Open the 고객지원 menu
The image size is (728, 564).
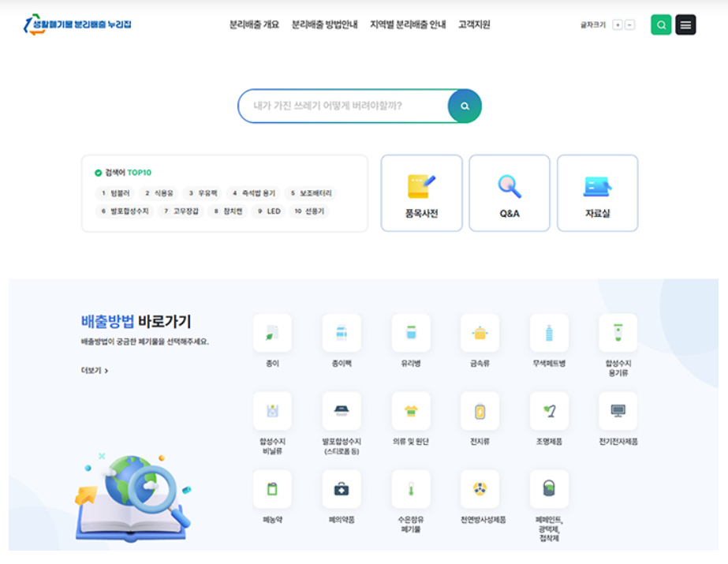coord(474,24)
